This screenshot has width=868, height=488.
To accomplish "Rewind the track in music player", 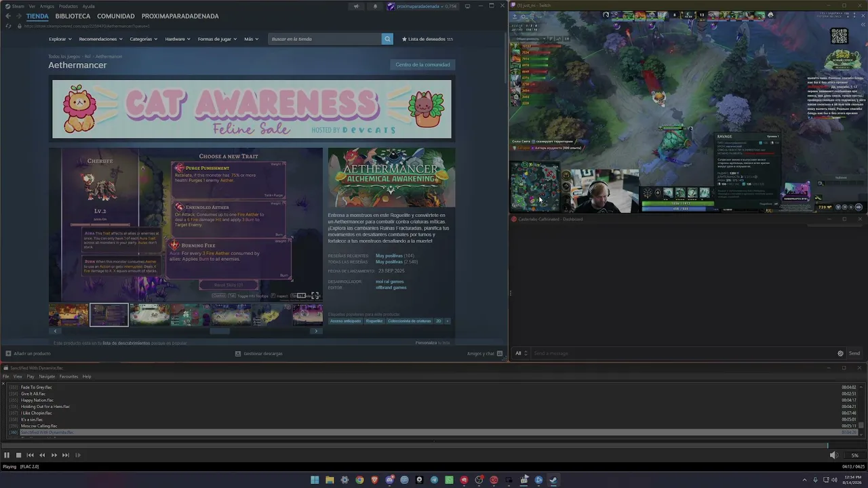I will (x=42, y=455).
